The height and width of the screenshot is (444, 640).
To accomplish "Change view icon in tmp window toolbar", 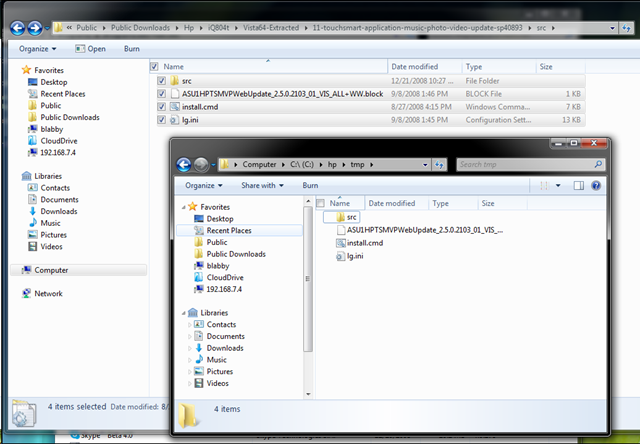I will point(544,186).
